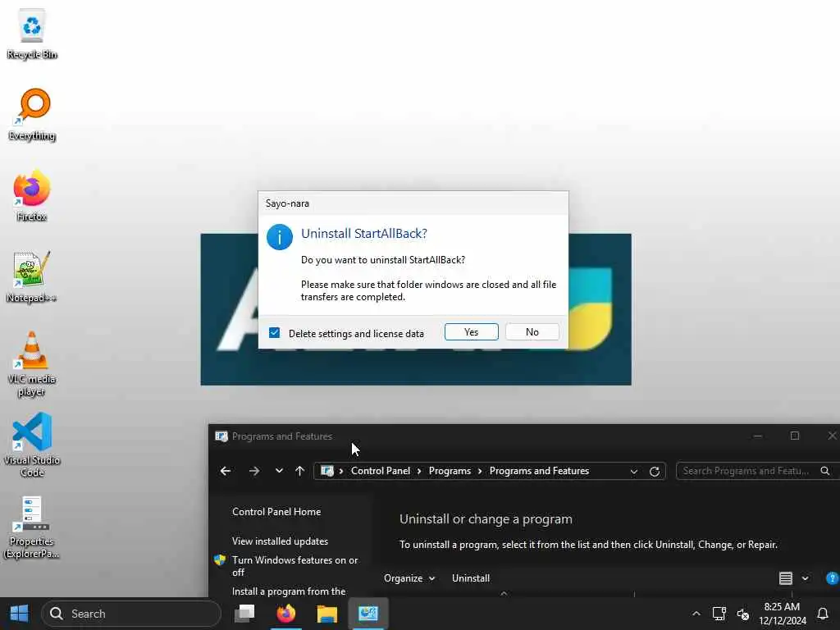Open Notepad++ desktop shortcut

tap(32, 277)
